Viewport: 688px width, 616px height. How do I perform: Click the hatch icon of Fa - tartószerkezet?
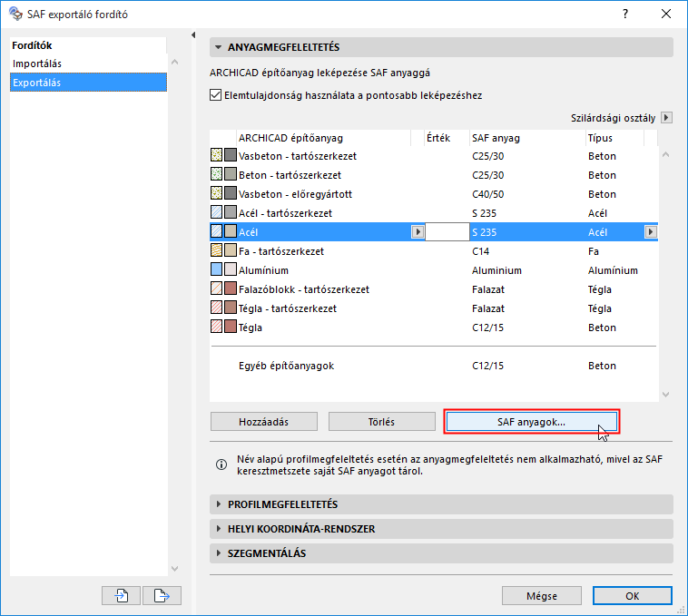coord(216,250)
